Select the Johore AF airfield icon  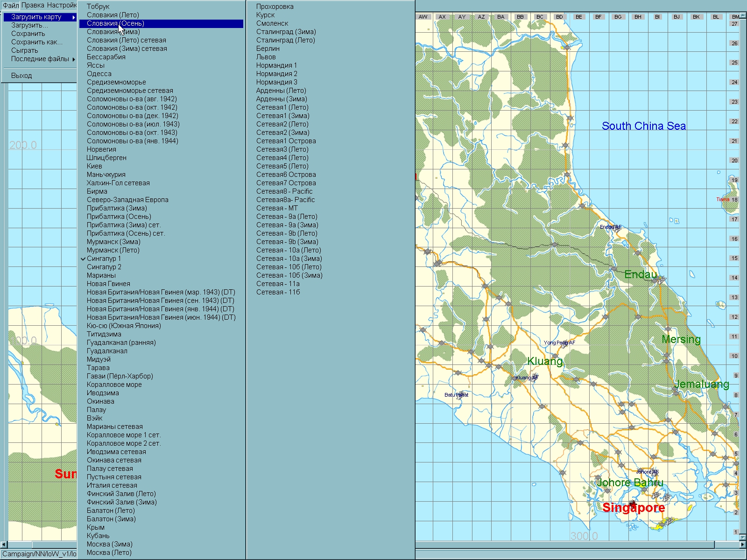654,472
